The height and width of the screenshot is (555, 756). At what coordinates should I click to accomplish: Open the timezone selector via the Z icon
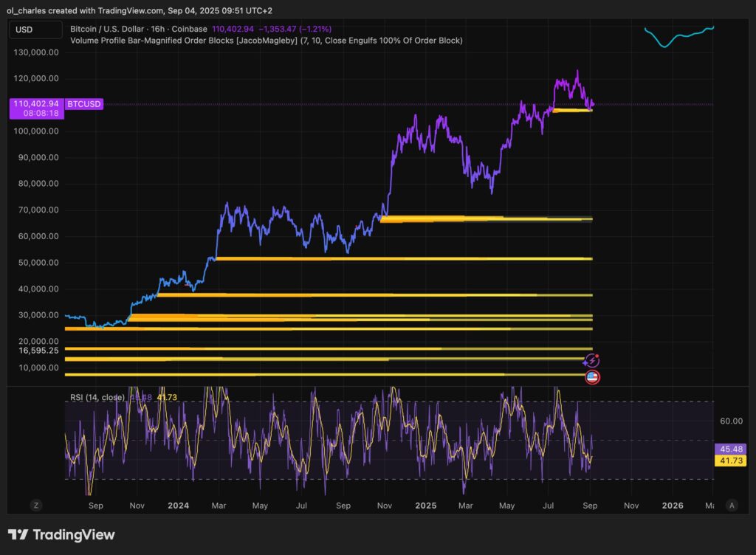click(x=35, y=505)
